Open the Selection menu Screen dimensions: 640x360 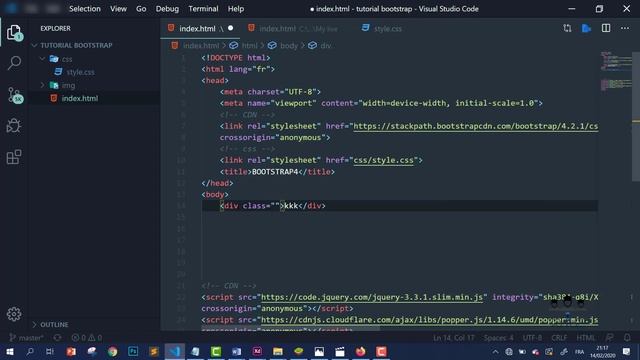tap(85, 9)
